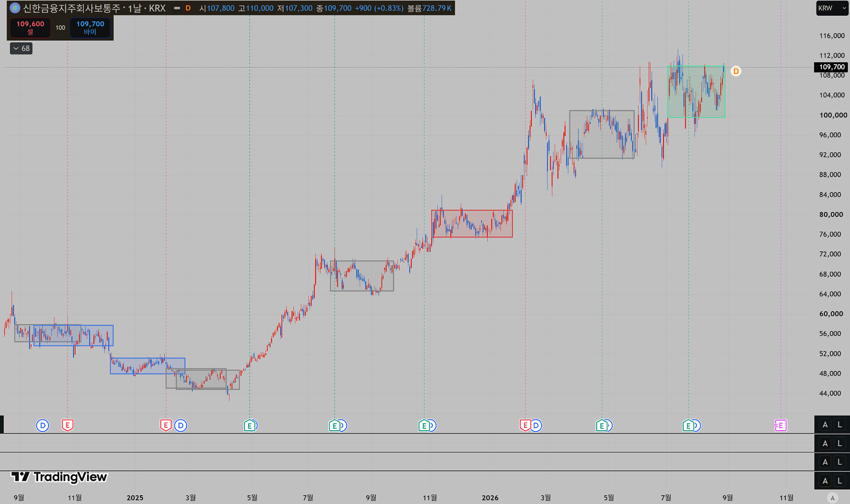
Task: Open the green earnings E marker at 5월 2025
Action: [250, 426]
